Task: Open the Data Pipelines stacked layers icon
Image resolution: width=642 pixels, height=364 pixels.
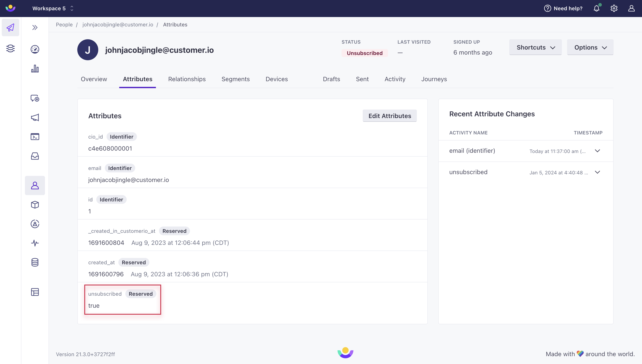Action: coord(10,48)
